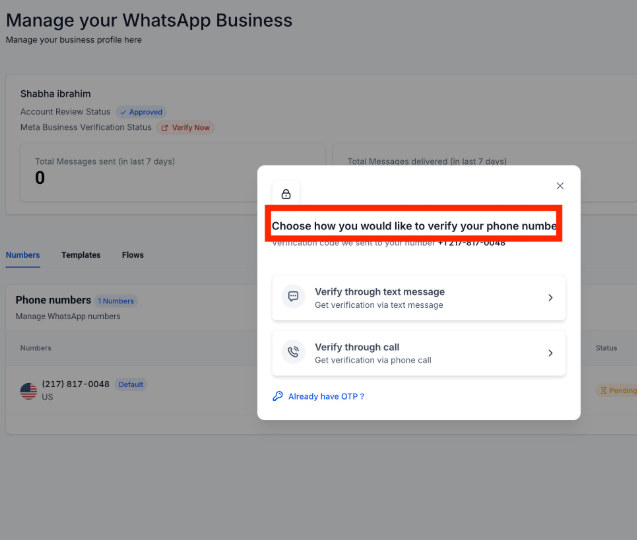Expand Verify through call chevron

pyautogui.click(x=550, y=353)
